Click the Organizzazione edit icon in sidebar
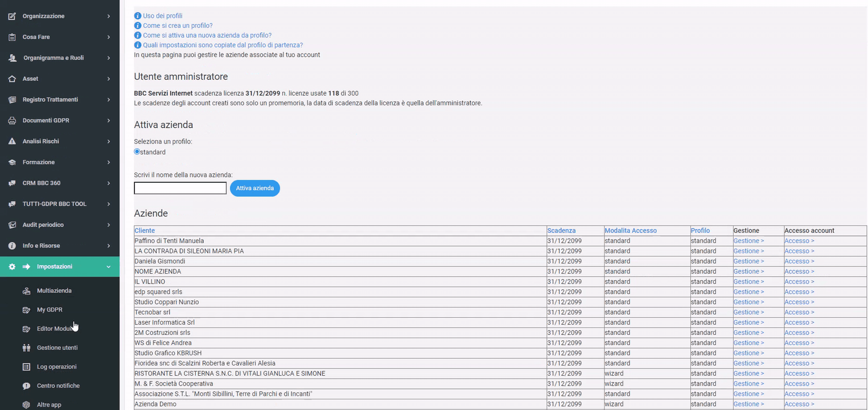Screen dimensions: 868x410 pyautogui.click(x=12, y=16)
